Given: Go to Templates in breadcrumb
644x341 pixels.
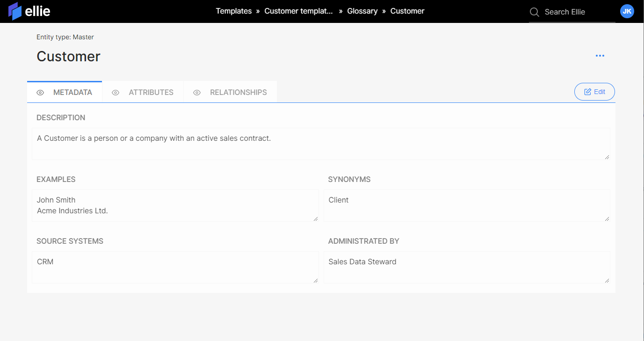Looking at the screenshot, I should pyautogui.click(x=233, y=11).
